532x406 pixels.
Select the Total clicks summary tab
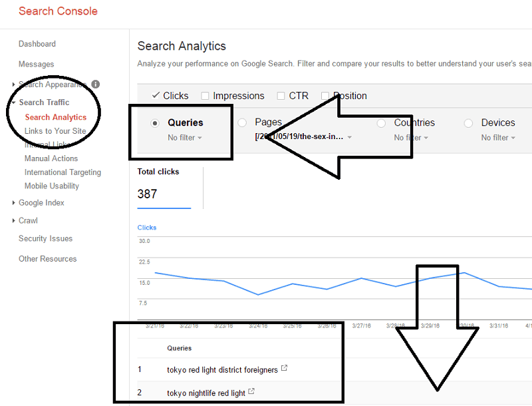click(164, 188)
